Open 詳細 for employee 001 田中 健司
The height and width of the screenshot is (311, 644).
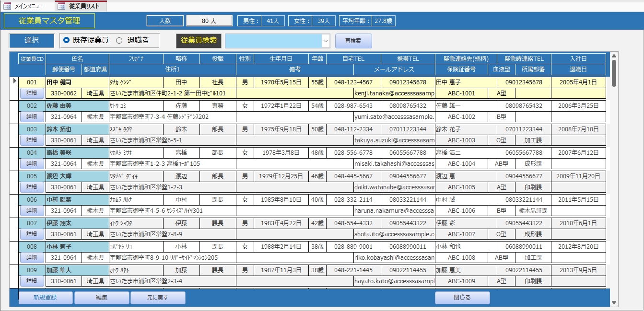pyautogui.click(x=32, y=93)
